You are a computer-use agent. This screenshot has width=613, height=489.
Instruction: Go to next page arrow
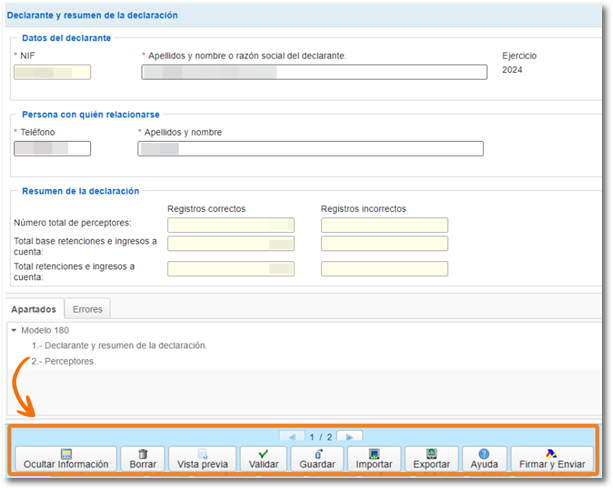349,437
